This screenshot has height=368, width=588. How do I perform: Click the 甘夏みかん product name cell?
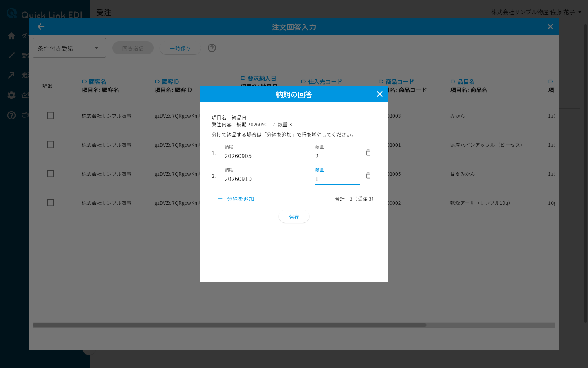click(x=463, y=174)
